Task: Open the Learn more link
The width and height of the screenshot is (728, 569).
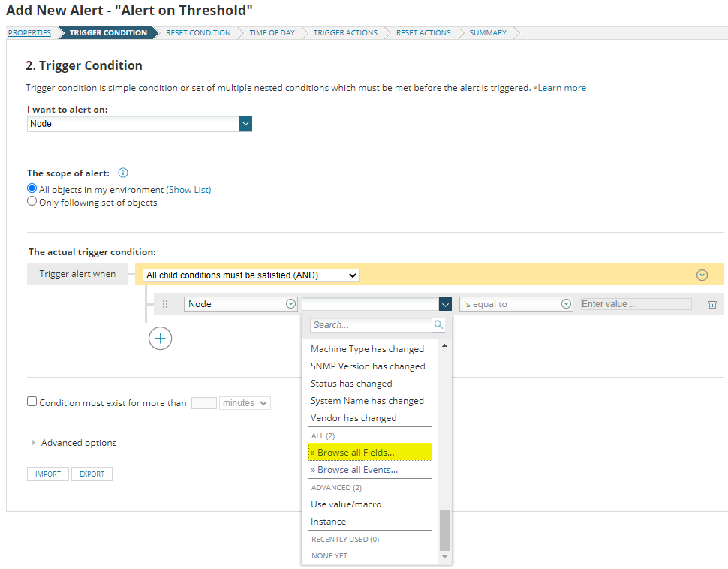Action: point(561,88)
